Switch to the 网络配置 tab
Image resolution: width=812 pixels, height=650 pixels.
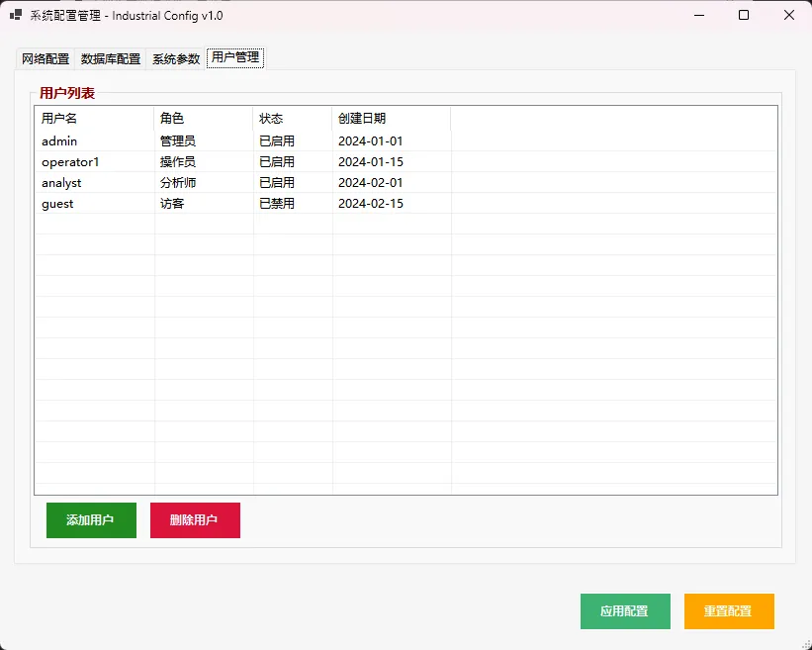click(45, 58)
